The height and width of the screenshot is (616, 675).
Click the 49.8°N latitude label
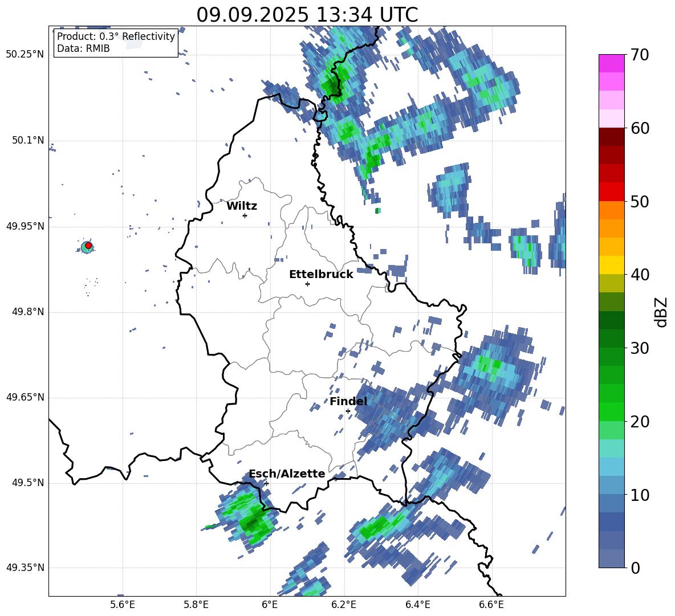point(28,312)
